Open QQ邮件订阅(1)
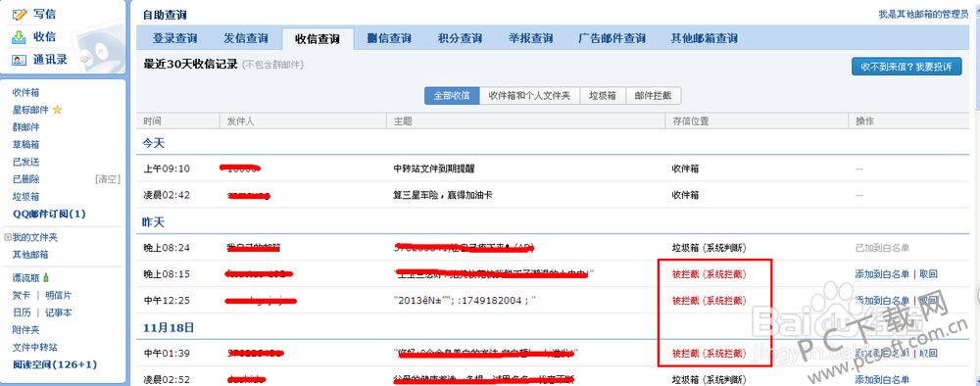The height and width of the screenshot is (386, 980). (49, 215)
